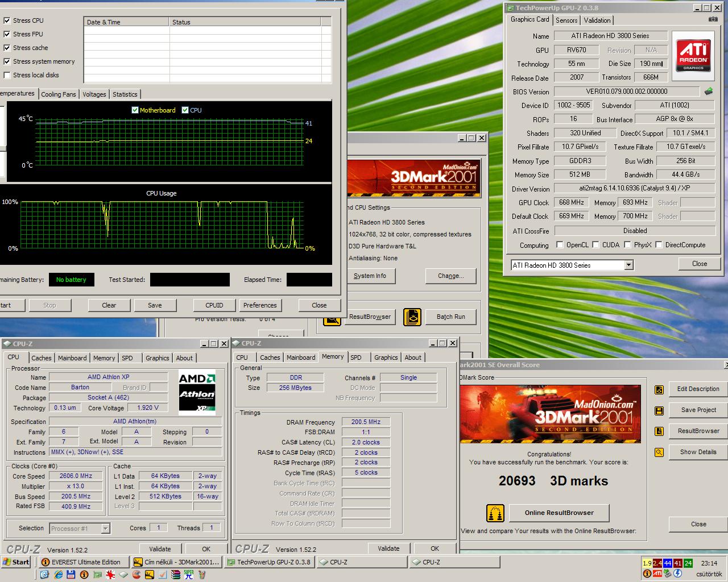Viewport: 728px width, 582px height.
Task: Click the ATI Radeon logo image
Action: point(693,55)
